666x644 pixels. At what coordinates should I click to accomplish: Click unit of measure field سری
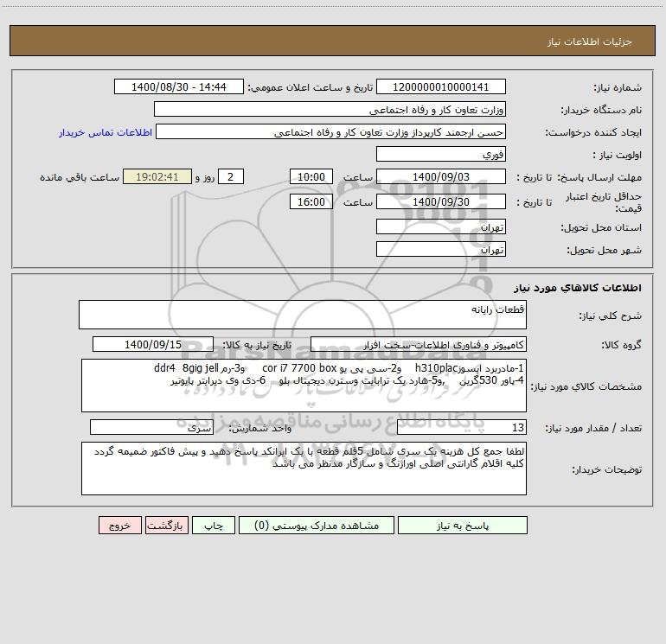pyautogui.click(x=151, y=428)
